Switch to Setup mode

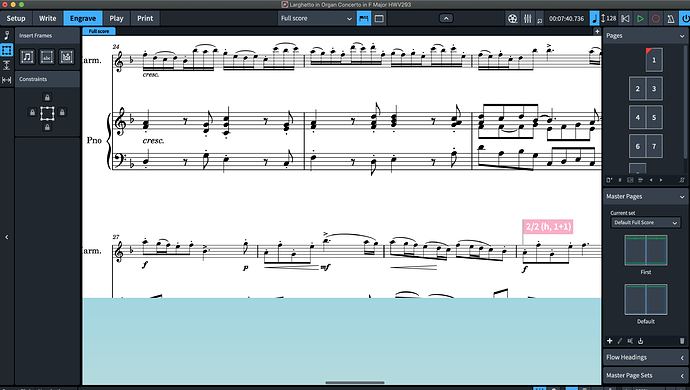[16, 18]
